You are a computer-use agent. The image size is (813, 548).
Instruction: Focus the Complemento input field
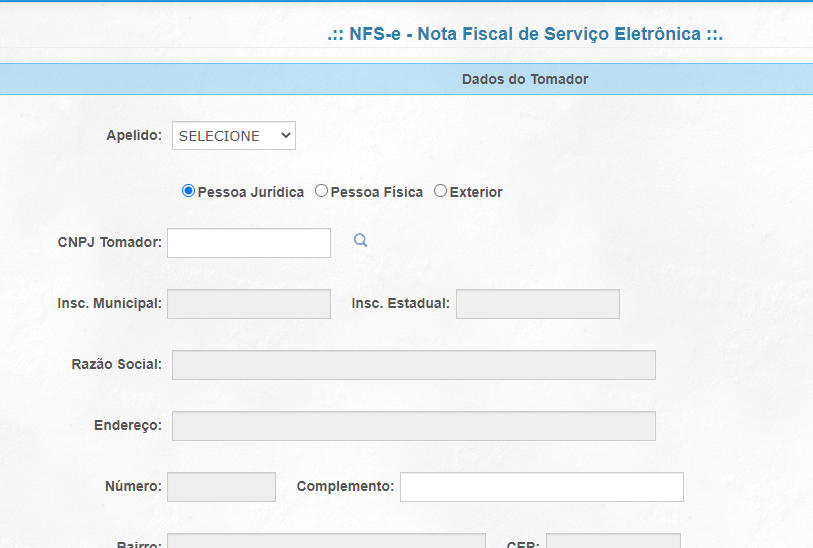[x=541, y=487]
